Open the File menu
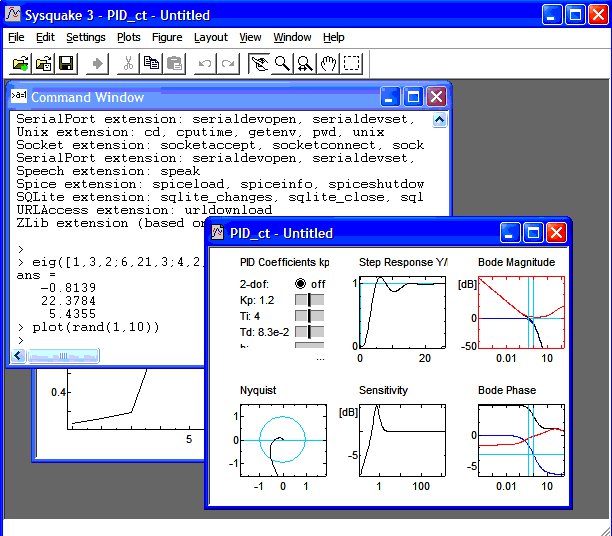This screenshot has width=612, height=536. click(16, 37)
